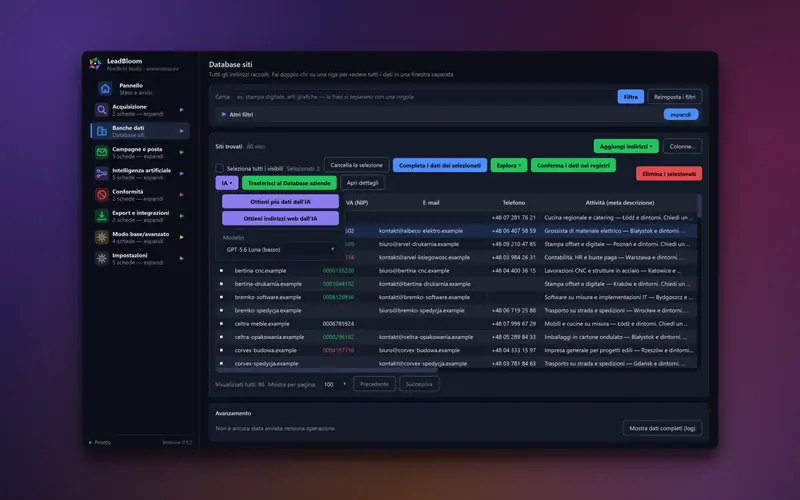800x500 pixels.
Task: Expand the Impostazioni section arrow
Action: point(182,258)
